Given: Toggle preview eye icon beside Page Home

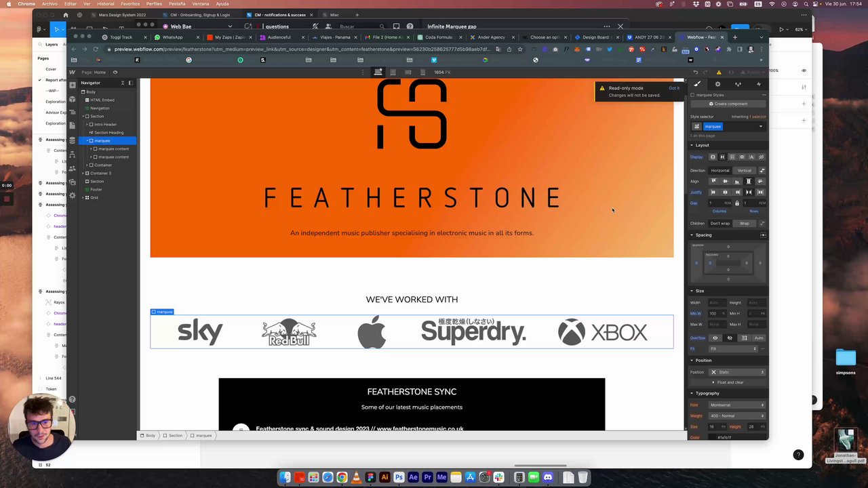Looking at the screenshot, I should (115, 72).
